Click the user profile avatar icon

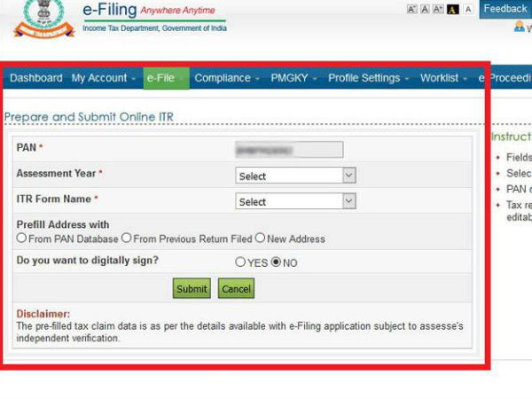point(520,27)
